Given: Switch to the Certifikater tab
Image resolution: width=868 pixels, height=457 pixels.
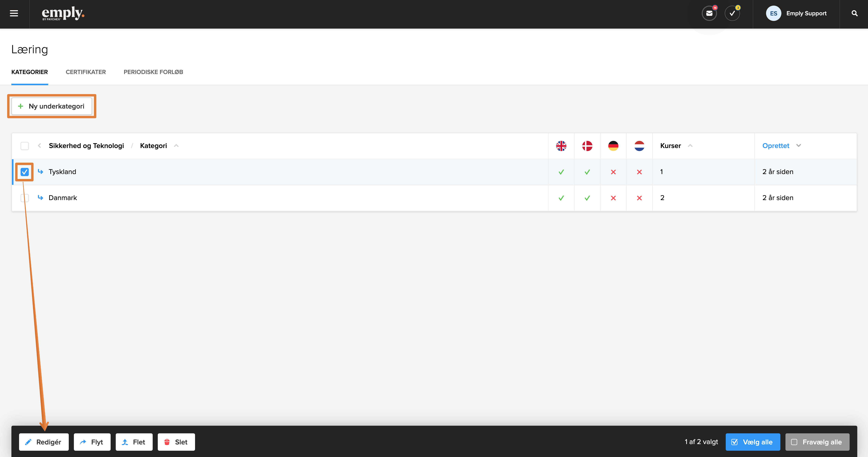Looking at the screenshot, I should click(86, 72).
